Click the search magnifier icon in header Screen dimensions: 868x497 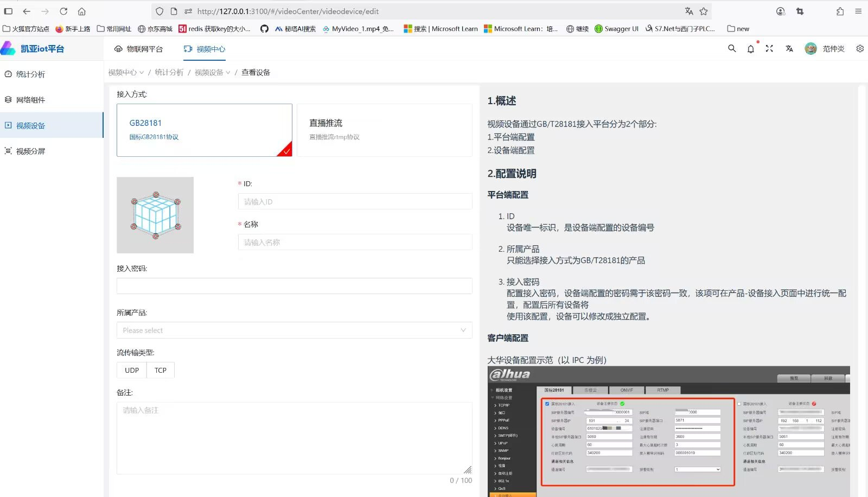point(732,48)
